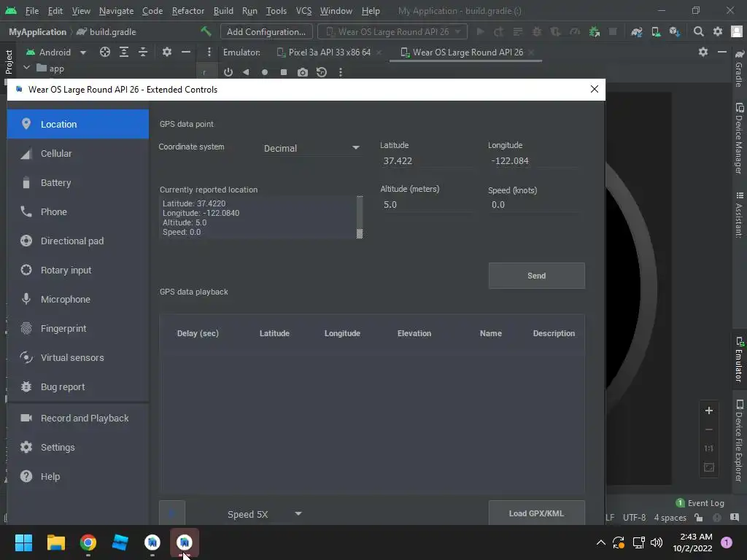Open File Explorer from the taskbar
Viewport: 747px width, 560px height.
(55, 542)
